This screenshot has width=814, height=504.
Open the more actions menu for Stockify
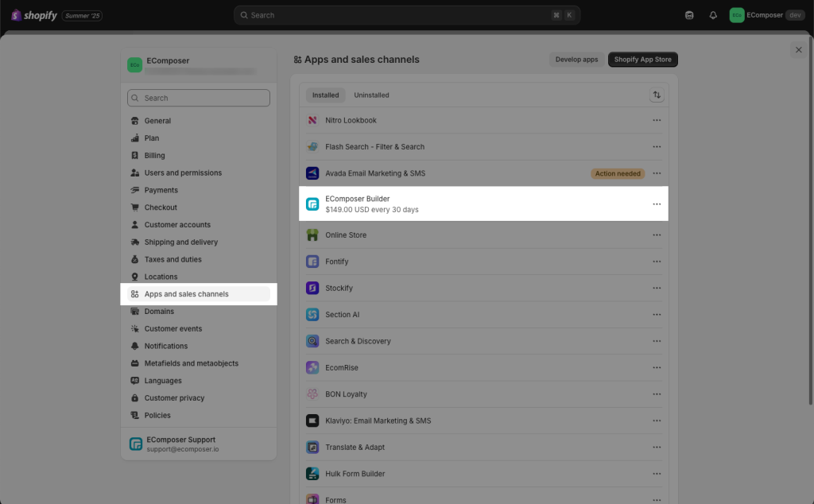coord(657,288)
